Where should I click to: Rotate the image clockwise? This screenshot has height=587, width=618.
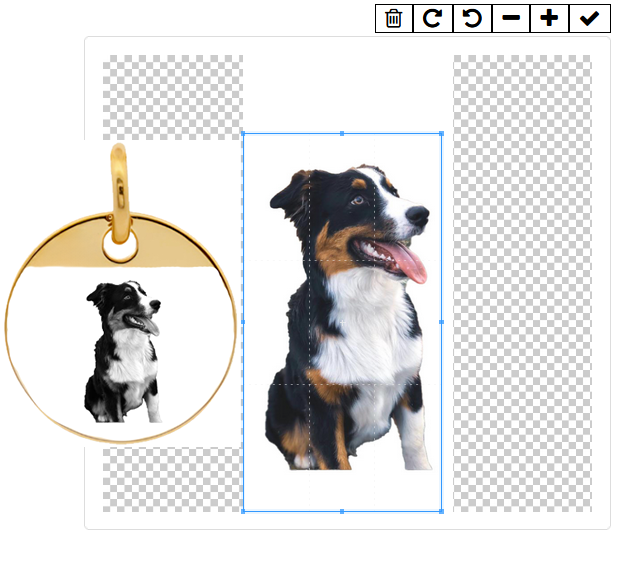[x=433, y=19]
